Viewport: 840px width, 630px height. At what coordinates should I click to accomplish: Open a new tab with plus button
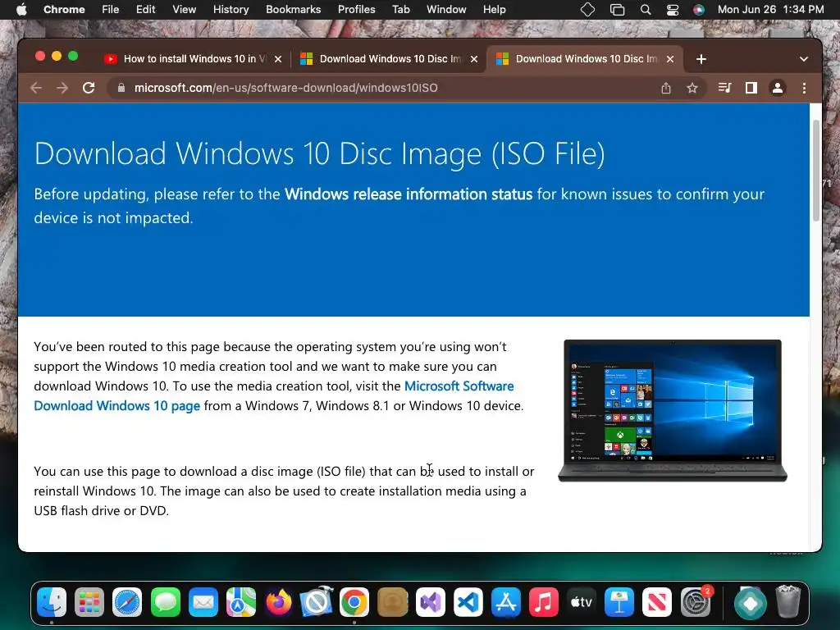tap(701, 59)
